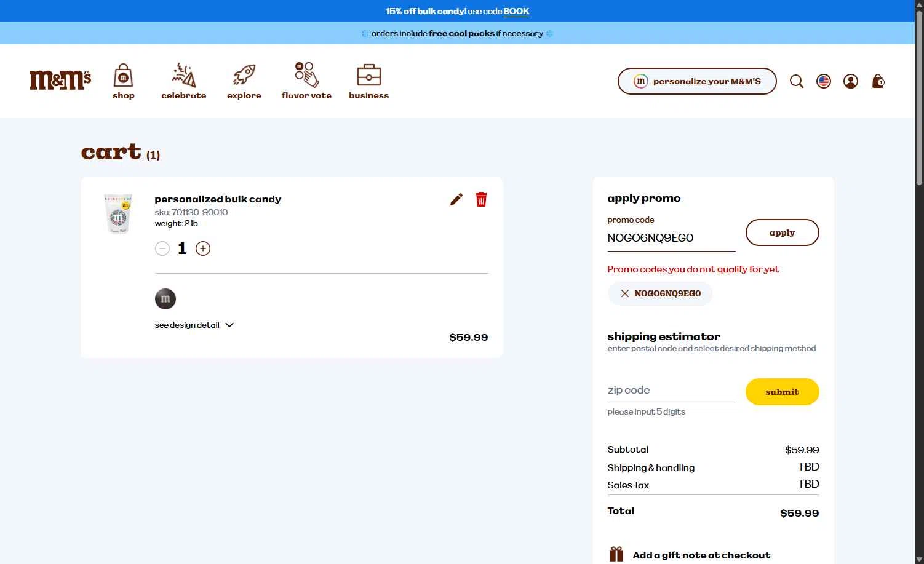
Task: Submit the zip code
Action: (782, 392)
